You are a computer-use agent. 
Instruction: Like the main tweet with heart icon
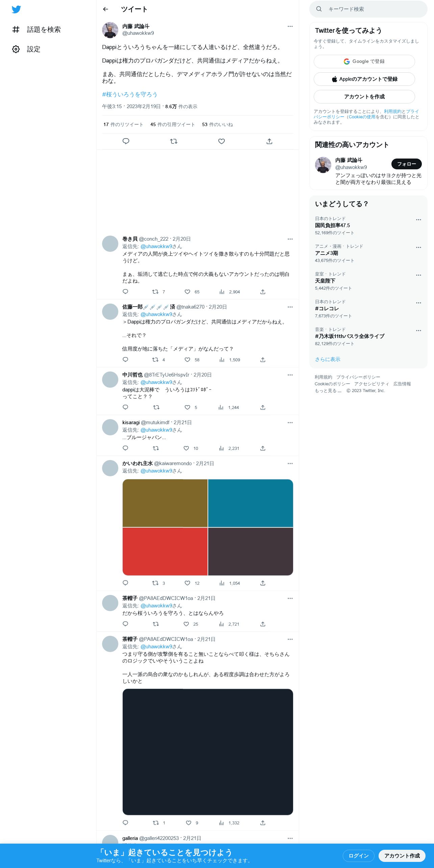point(221,141)
